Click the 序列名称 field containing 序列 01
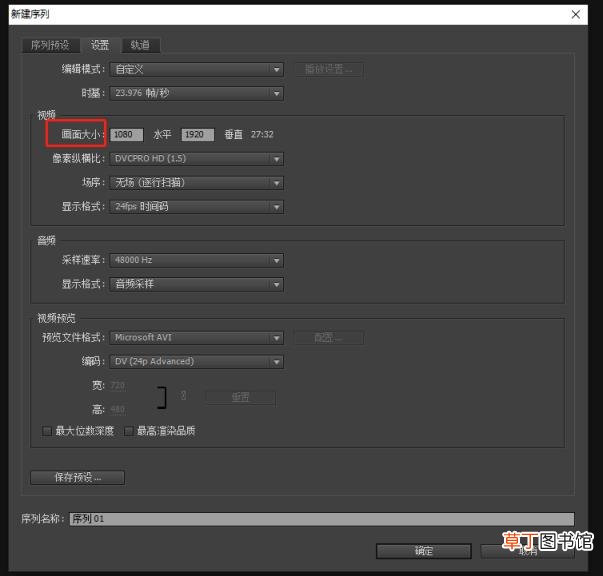 tap(322, 519)
